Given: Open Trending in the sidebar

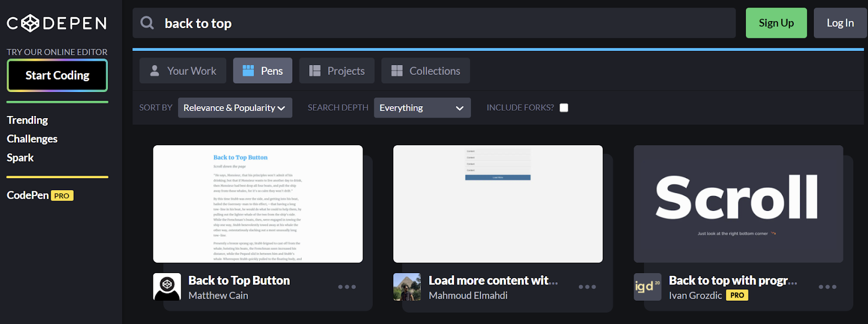Looking at the screenshot, I should point(27,120).
